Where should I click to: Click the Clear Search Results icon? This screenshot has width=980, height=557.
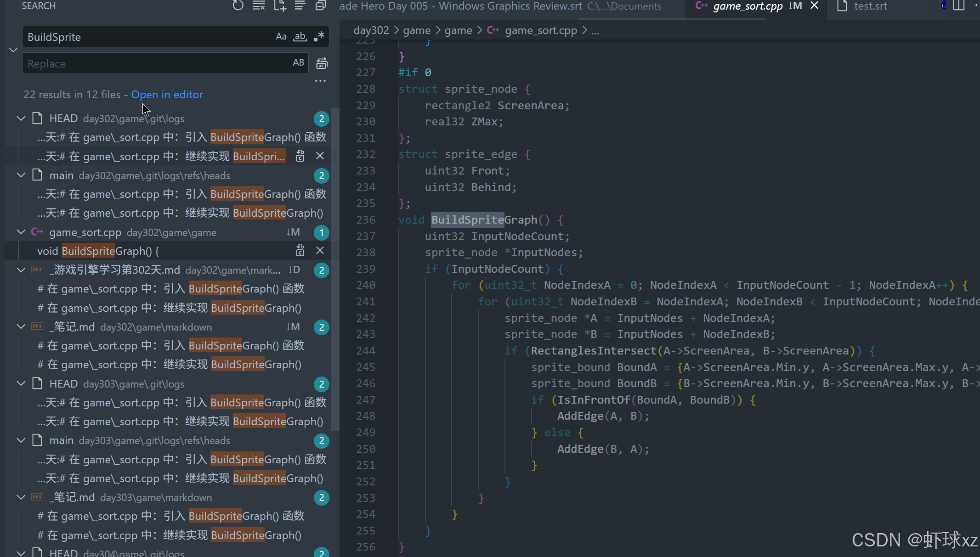[x=259, y=6]
